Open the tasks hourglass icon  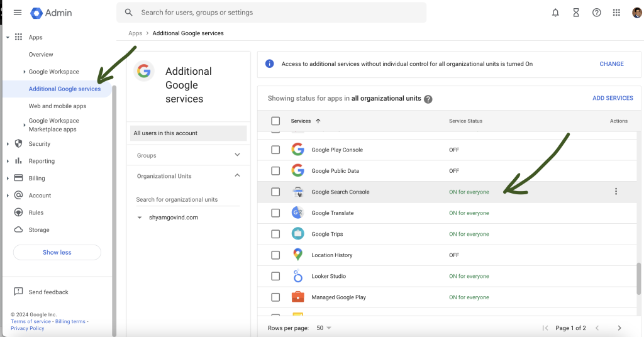pos(576,13)
